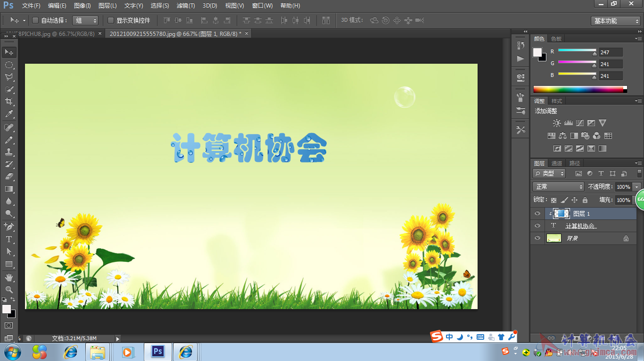Image resolution: width=644 pixels, height=361 pixels.
Task: Select the Rectangle shape tool
Action: click(x=9, y=264)
